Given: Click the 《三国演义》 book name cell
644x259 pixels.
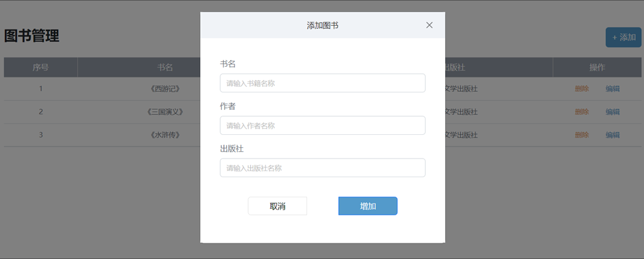Looking at the screenshot, I should point(165,112).
